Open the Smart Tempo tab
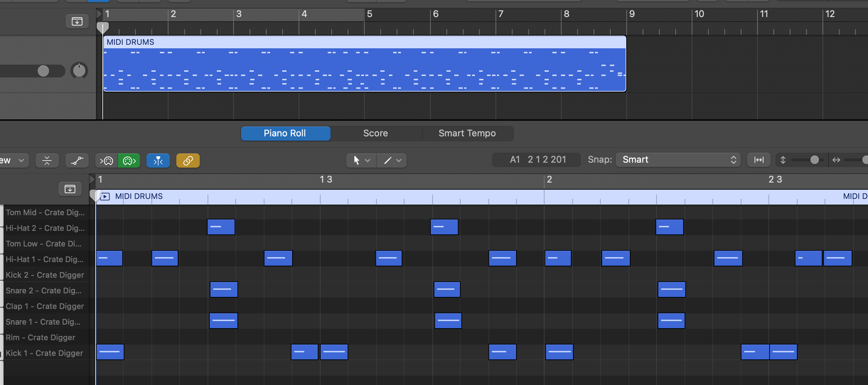 (467, 133)
